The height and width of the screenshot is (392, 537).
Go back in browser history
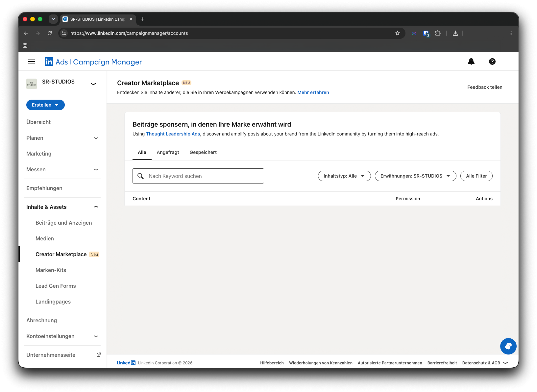click(x=26, y=33)
